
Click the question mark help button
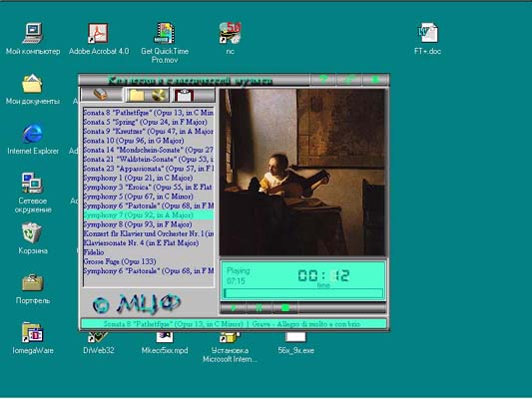point(323,80)
